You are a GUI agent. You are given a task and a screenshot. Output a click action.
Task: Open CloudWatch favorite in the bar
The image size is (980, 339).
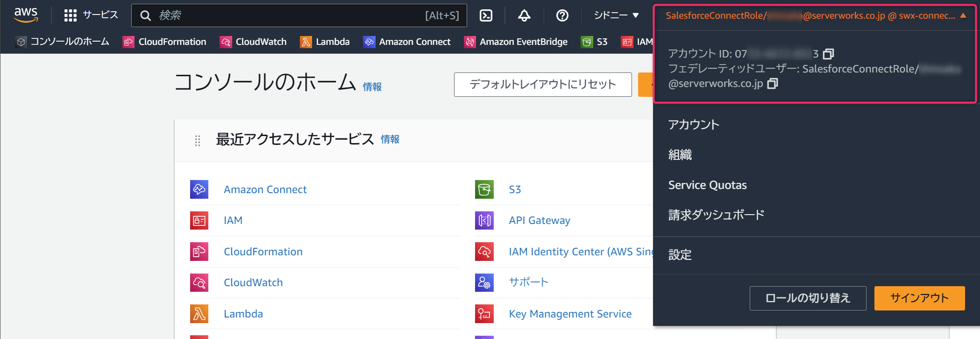click(253, 42)
